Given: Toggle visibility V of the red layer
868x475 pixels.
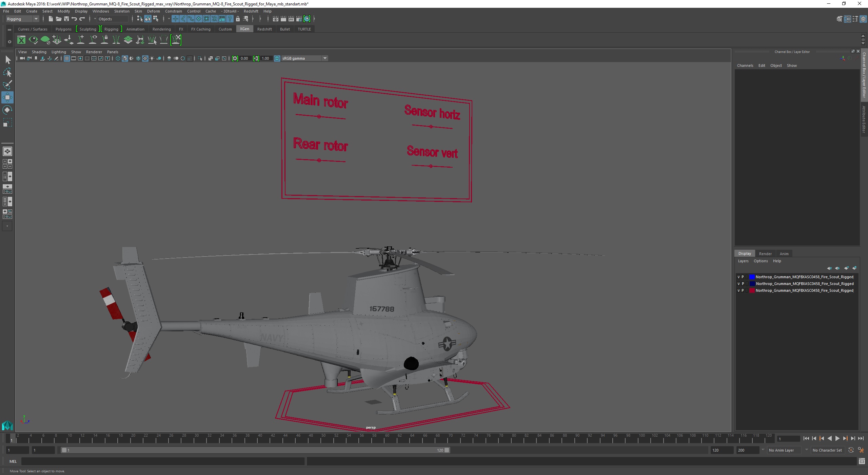Looking at the screenshot, I should tap(738, 290).
